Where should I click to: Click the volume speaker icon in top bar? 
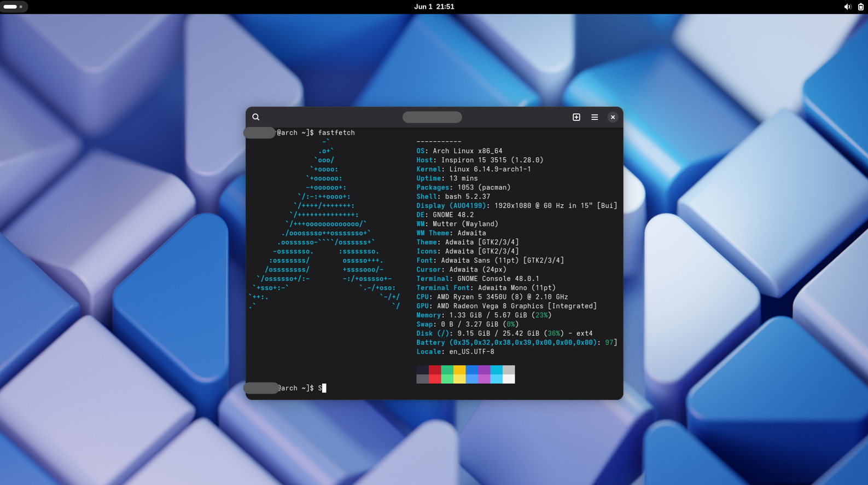click(x=847, y=7)
